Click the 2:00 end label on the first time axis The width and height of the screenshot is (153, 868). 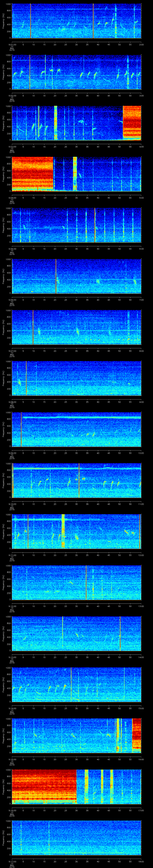point(141,44)
